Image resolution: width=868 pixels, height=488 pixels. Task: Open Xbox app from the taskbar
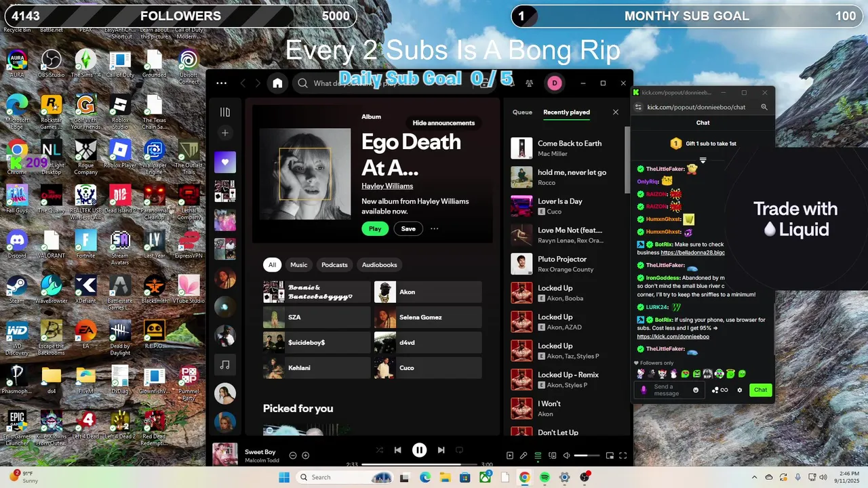click(x=485, y=477)
